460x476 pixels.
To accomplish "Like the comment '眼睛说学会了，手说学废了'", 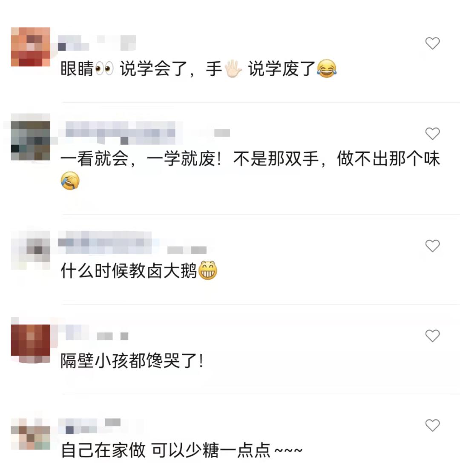I will 432,43.
